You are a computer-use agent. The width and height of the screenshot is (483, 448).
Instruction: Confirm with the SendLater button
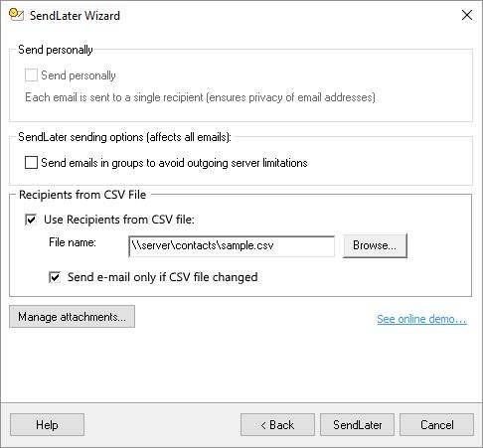pos(357,425)
